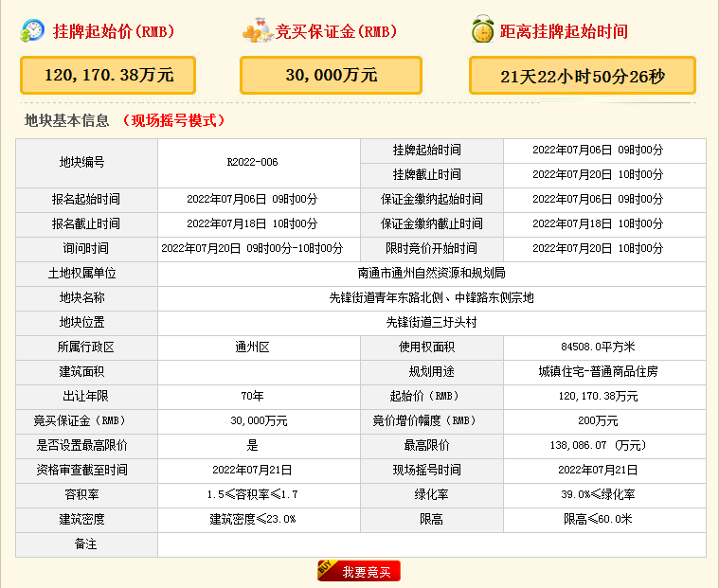Click the clock icon beside 挂牌起始价
719x588 pixels.
32,30
